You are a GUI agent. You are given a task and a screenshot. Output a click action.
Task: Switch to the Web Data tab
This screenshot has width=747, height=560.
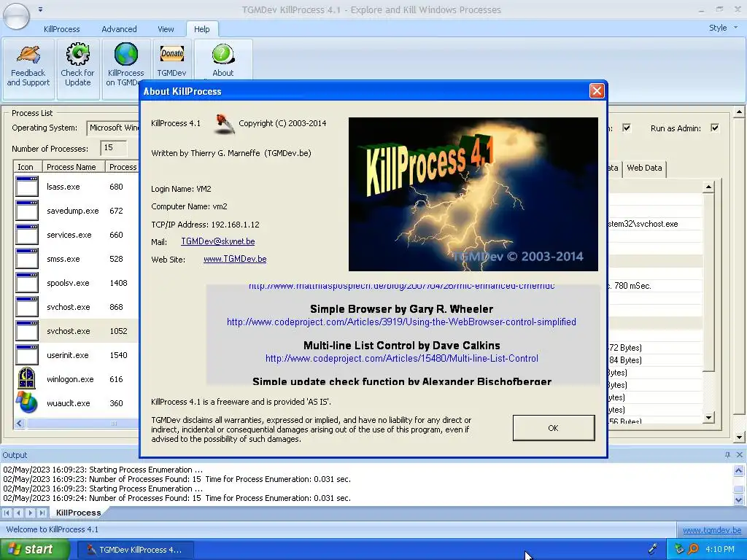(644, 168)
